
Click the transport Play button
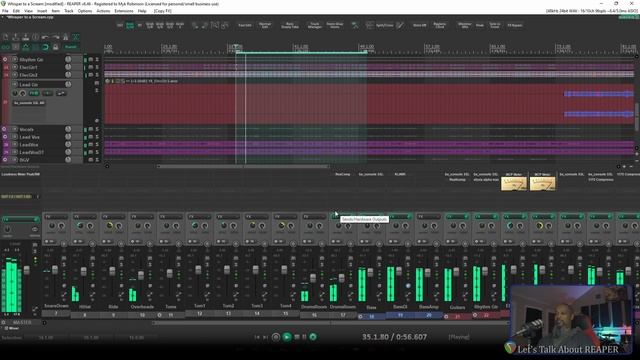click(287, 337)
